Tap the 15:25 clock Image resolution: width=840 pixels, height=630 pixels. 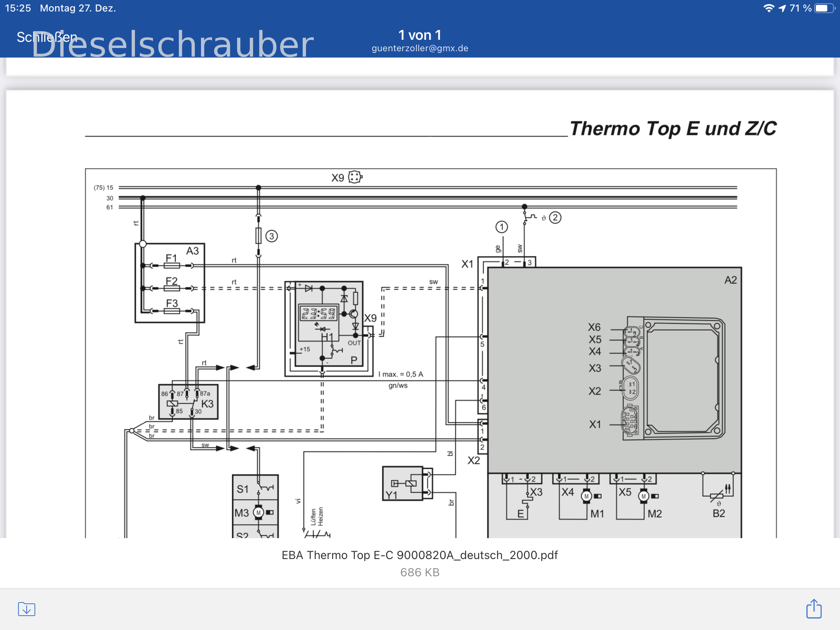click(x=18, y=8)
